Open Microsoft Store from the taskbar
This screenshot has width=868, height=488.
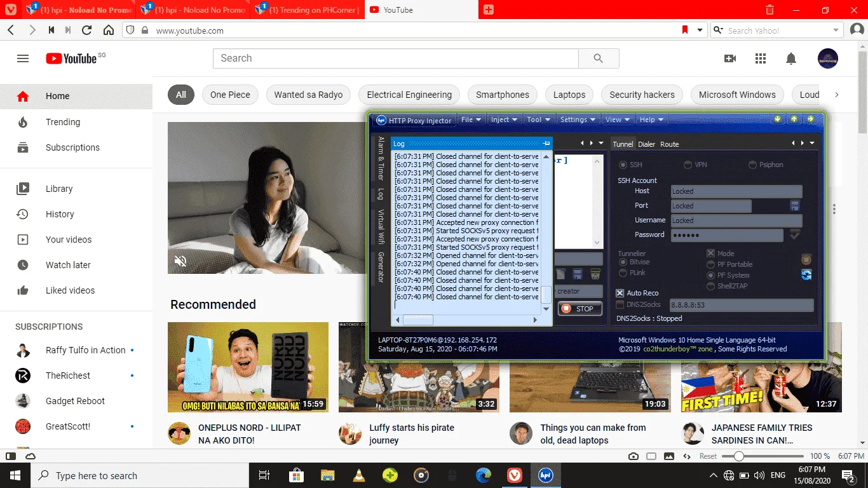tap(296, 475)
